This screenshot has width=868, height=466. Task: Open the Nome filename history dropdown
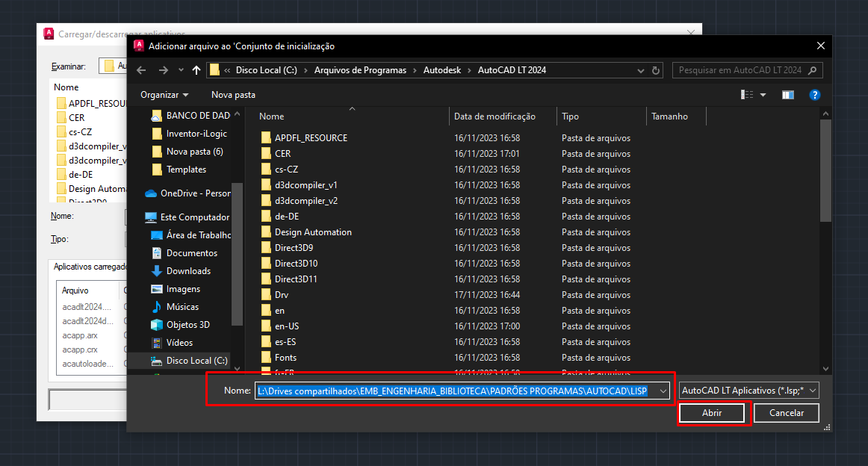[663, 391]
